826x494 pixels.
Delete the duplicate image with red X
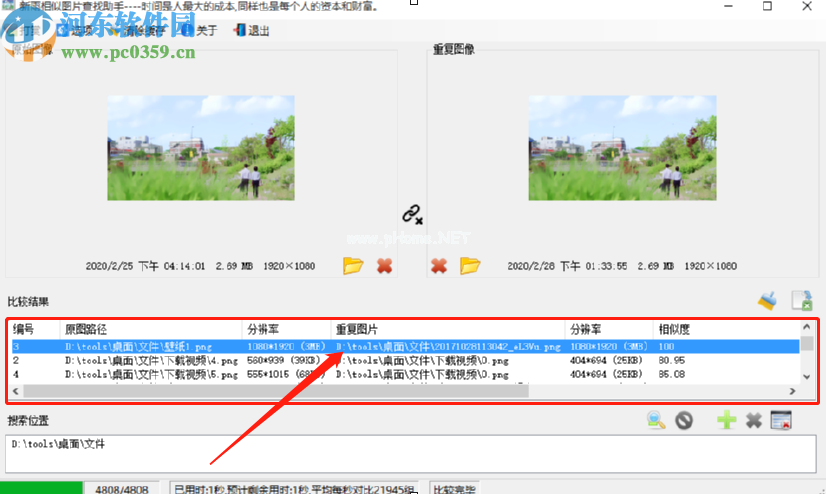point(438,266)
